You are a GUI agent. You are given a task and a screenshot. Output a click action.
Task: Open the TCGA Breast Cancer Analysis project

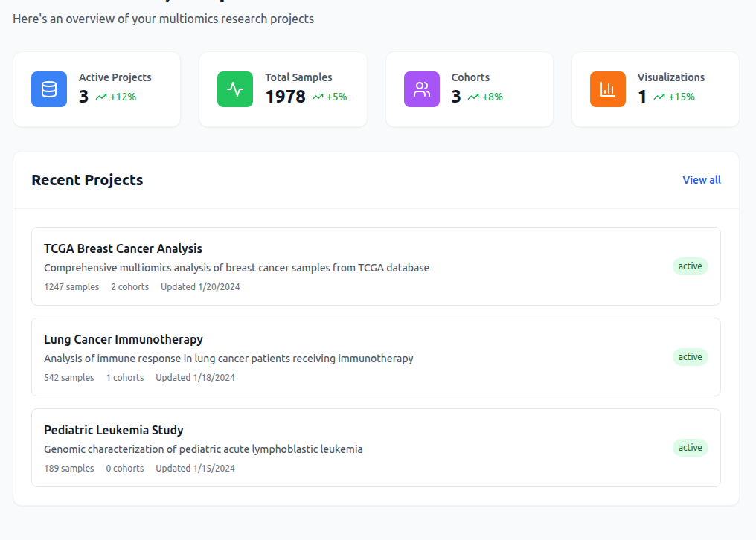(123, 248)
